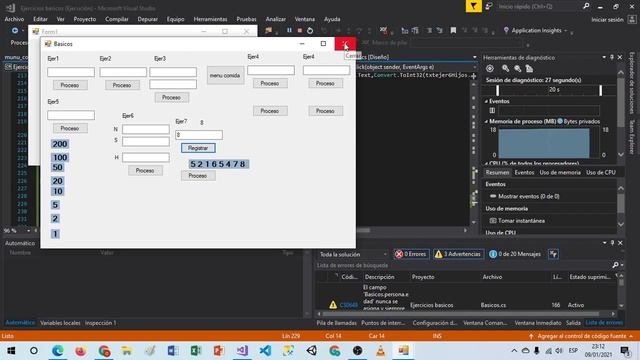Open the Windows Start menu
Screen dimensions: 640x360
point(11,351)
